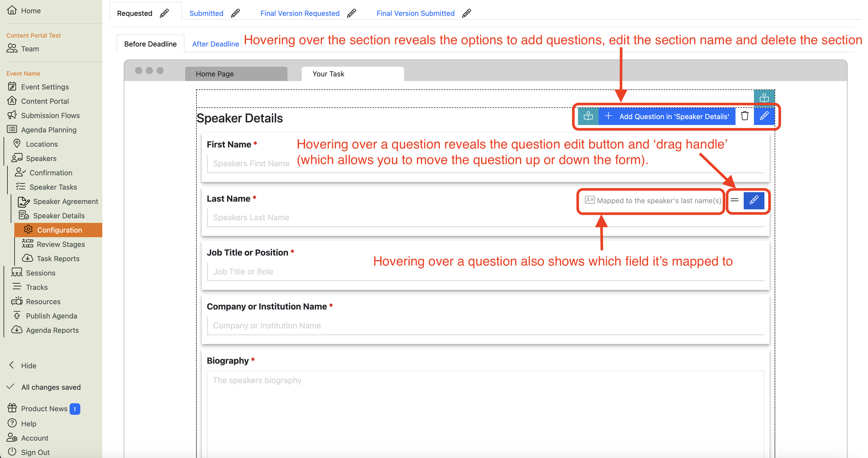Go to Content Portal in the sidebar

click(38, 101)
